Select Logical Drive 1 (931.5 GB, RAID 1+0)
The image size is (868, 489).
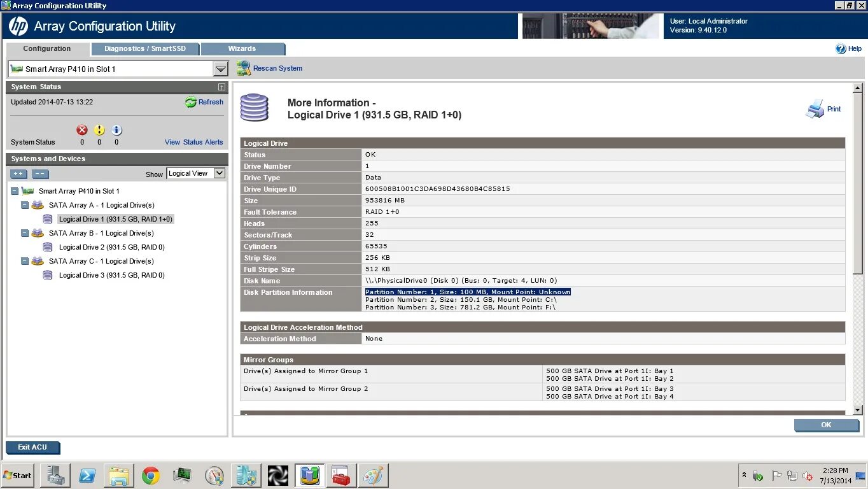[115, 219]
